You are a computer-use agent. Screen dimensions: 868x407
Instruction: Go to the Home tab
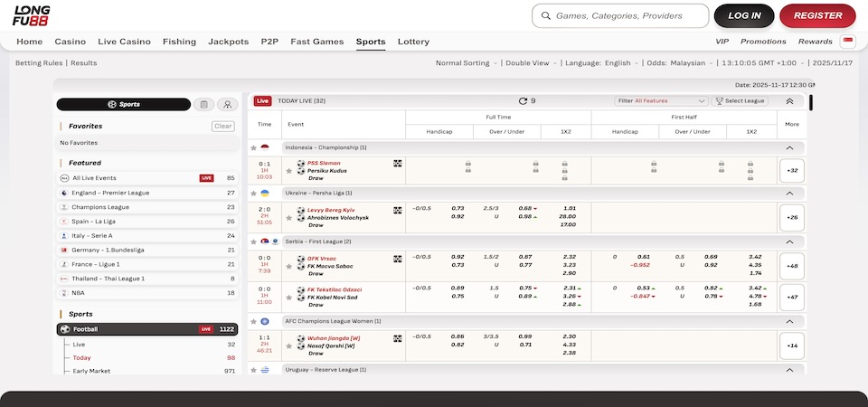pyautogui.click(x=29, y=42)
